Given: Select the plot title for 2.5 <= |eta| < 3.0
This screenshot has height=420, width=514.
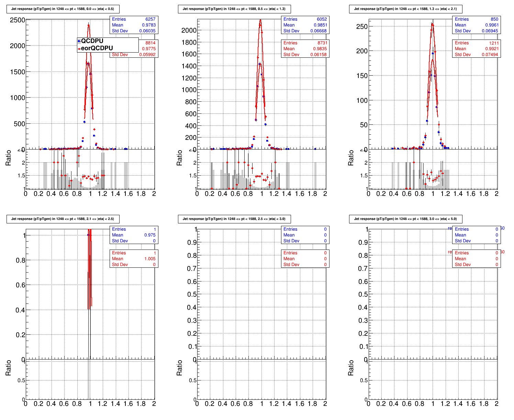Looking at the screenshot, I should click(234, 219).
